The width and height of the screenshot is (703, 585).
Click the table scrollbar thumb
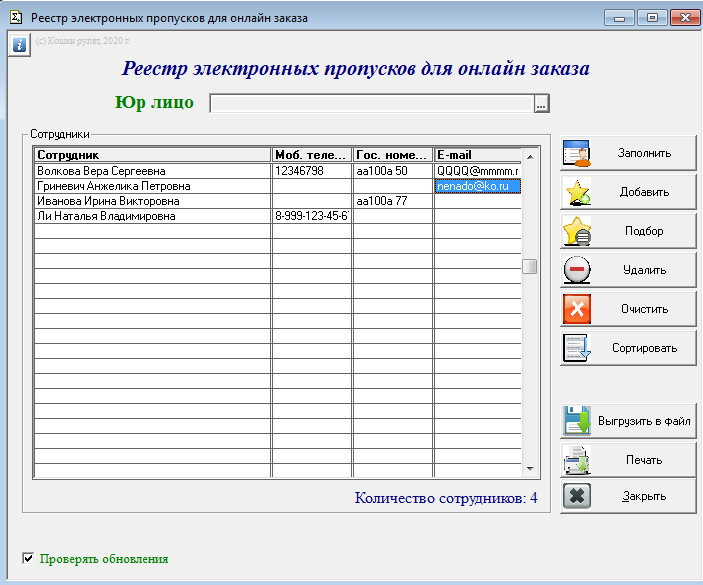click(529, 266)
